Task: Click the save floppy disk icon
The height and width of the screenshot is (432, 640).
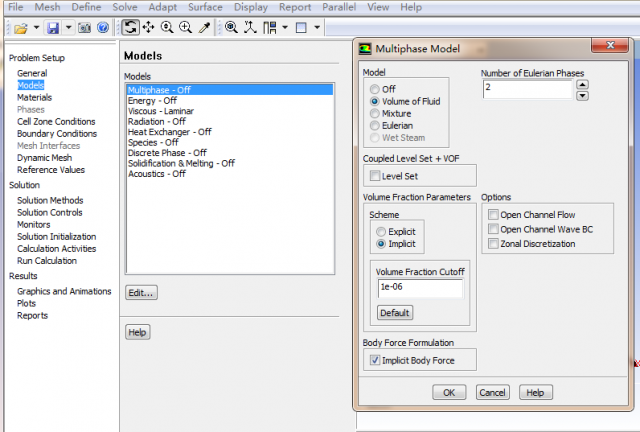Action: coord(53,27)
